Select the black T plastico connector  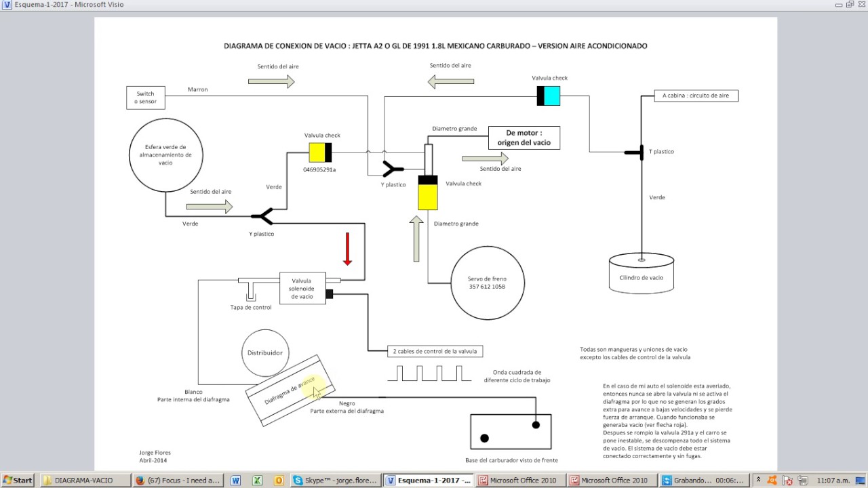pyautogui.click(x=635, y=152)
